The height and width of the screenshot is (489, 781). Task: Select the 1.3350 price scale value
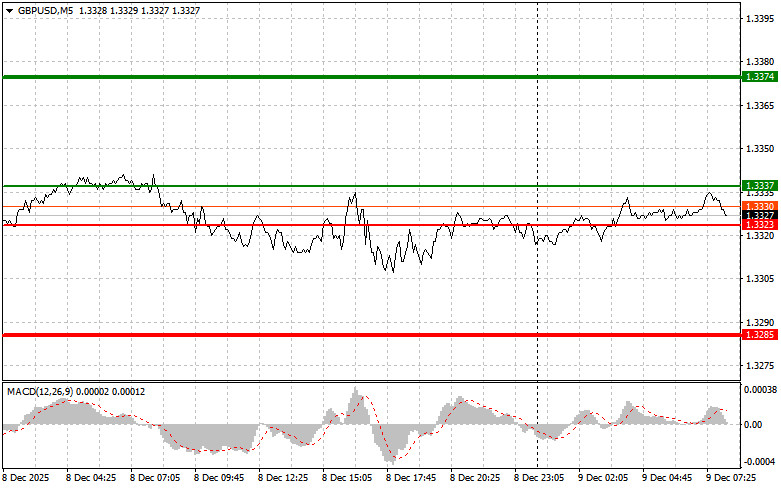click(x=760, y=149)
